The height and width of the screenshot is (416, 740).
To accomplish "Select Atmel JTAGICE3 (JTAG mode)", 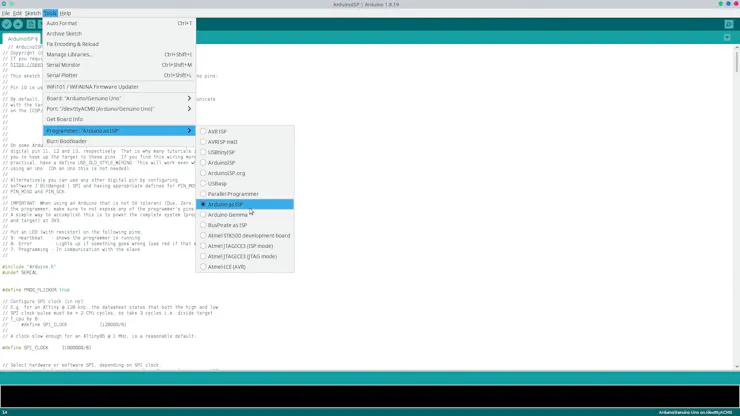I will pyautogui.click(x=245, y=256).
